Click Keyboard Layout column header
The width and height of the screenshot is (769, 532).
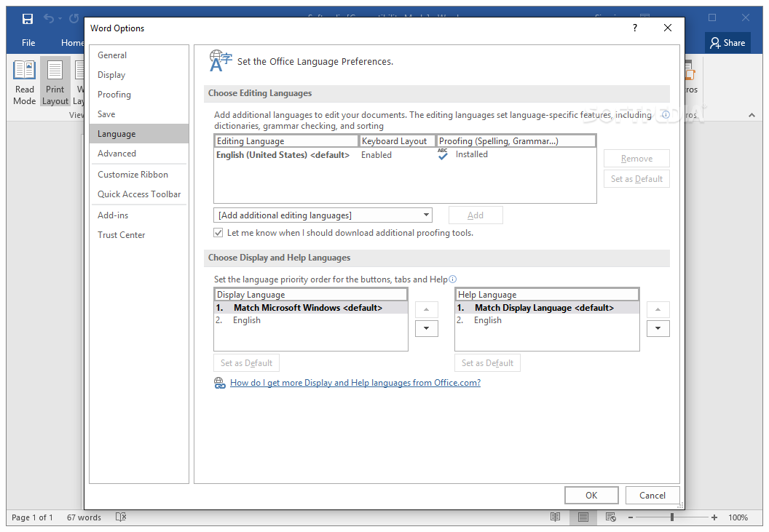tap(398, 141)
